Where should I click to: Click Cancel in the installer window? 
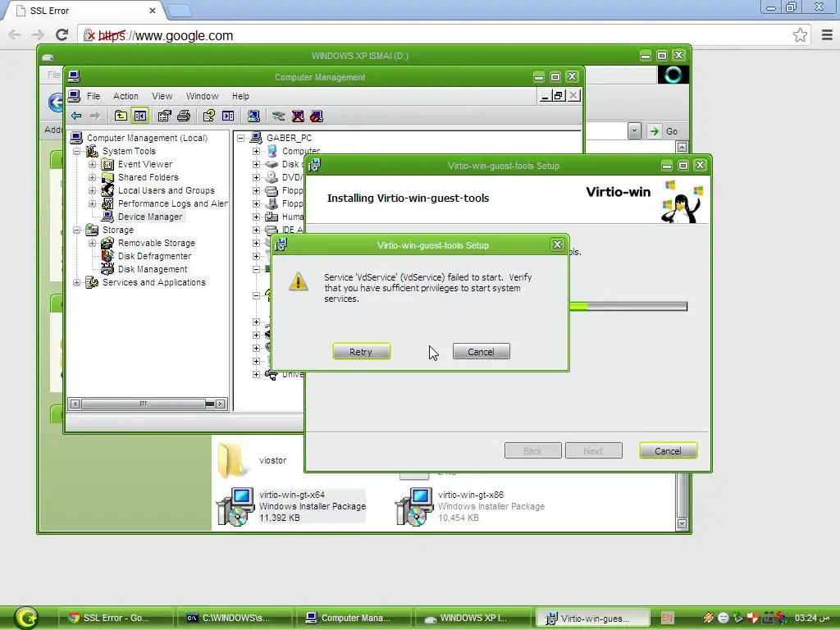668,451
